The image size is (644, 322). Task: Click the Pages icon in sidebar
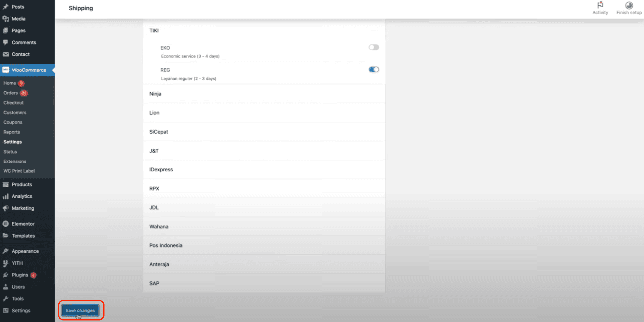pyautogui.click(x=6, y=30)
